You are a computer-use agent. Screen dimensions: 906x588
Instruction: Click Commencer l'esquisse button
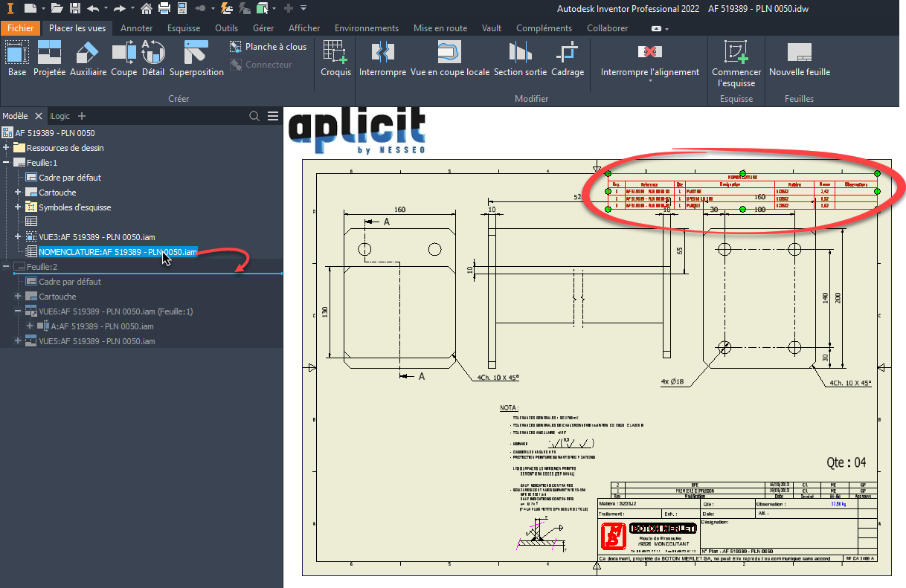coord(736,63)
